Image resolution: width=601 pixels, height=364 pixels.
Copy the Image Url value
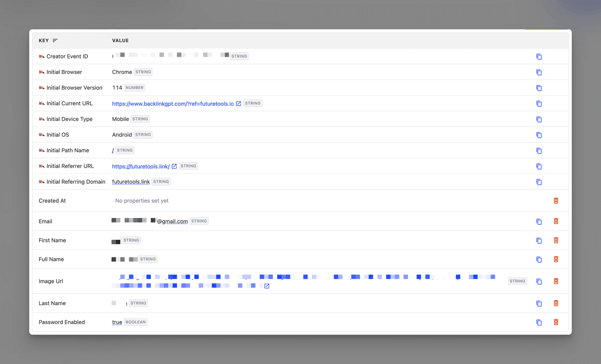(x=539, y=281)
